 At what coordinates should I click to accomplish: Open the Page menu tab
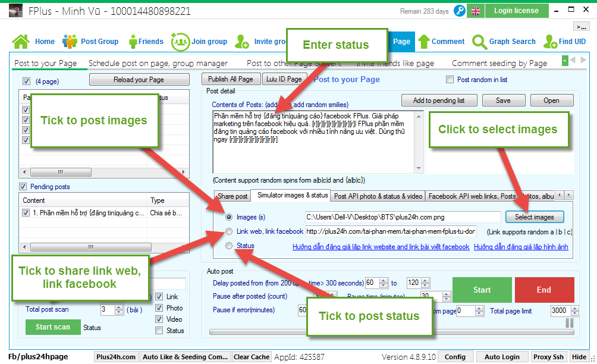tap(402, 42)
